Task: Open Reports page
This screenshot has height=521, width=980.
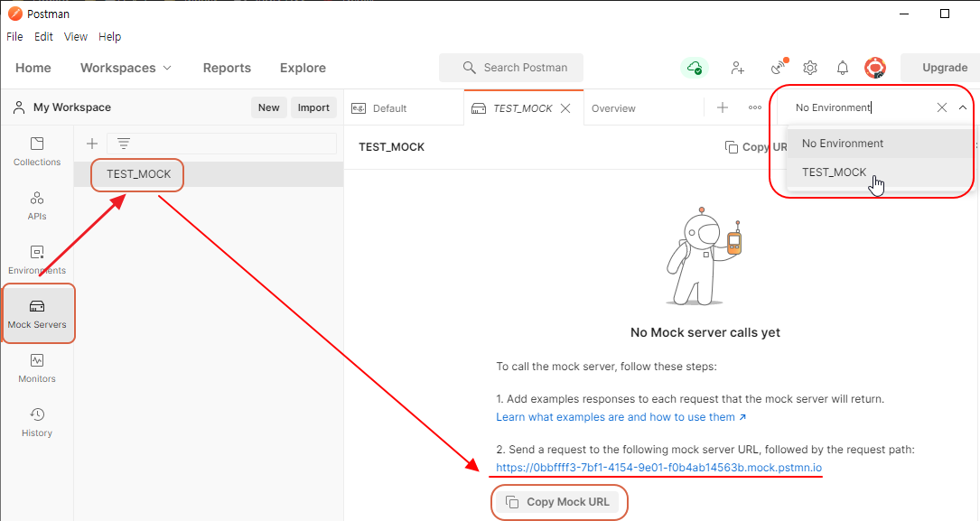Action: [x=227, y=68]
